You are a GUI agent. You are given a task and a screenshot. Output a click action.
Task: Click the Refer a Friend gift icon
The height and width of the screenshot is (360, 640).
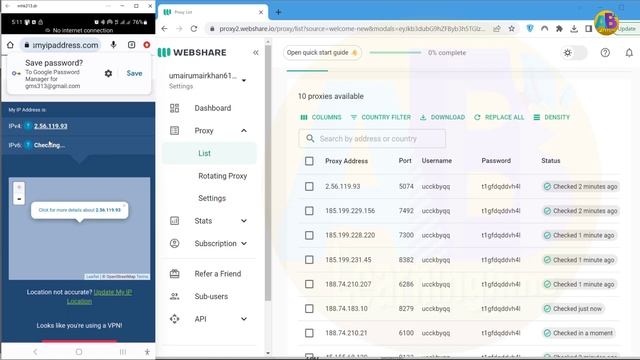coord(174,274)
